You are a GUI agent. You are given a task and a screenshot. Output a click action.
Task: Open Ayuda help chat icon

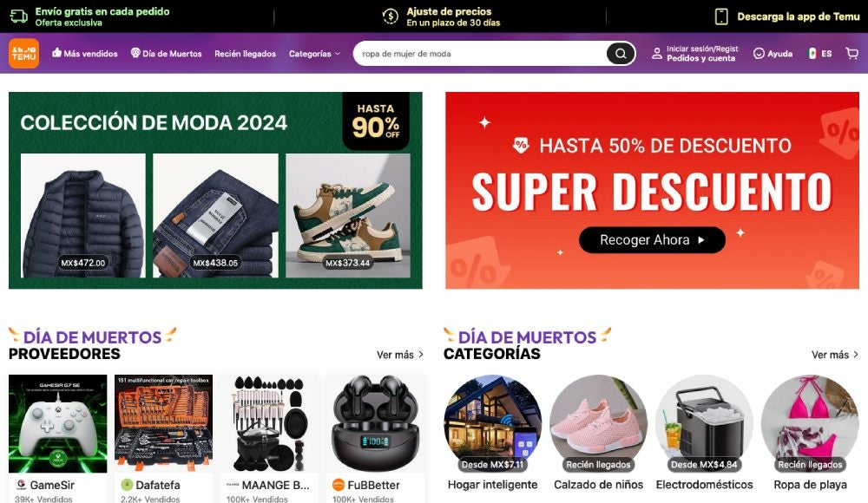[759, 54]
